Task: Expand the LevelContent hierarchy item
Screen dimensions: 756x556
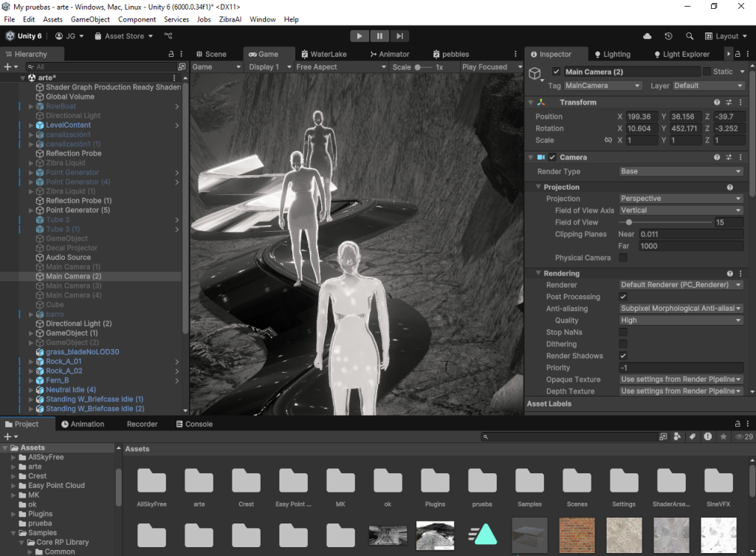Action: click(x=31, y=126)
